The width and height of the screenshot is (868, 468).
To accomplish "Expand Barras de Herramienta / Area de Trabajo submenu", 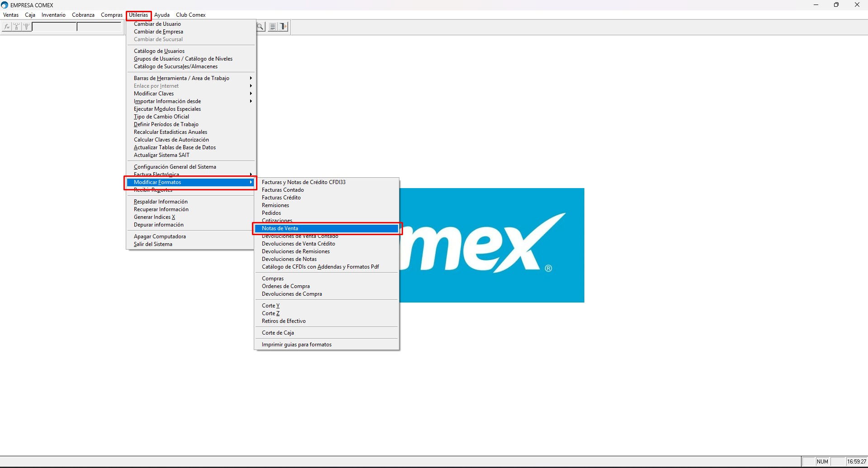I will pos(191,78).
